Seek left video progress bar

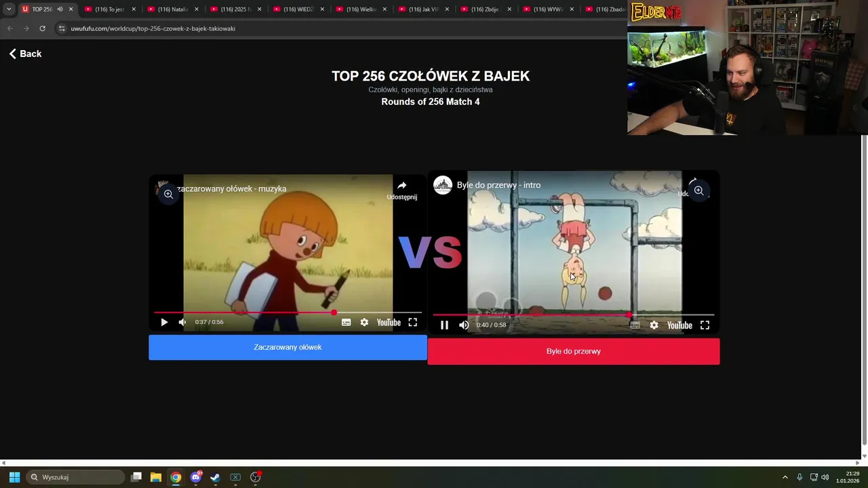pyautogui.click(x=288, y=312)
